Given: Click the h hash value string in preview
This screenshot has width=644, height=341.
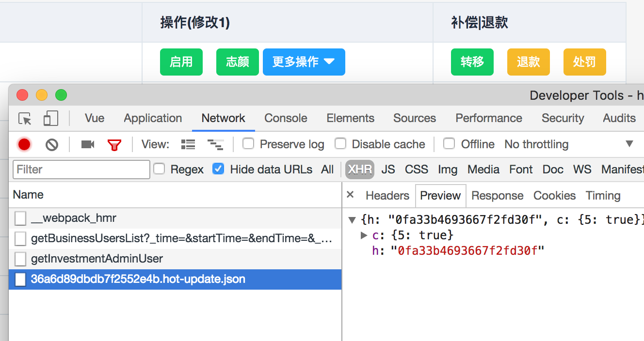Looking at the screenshot, I should [x=467, y=251].
